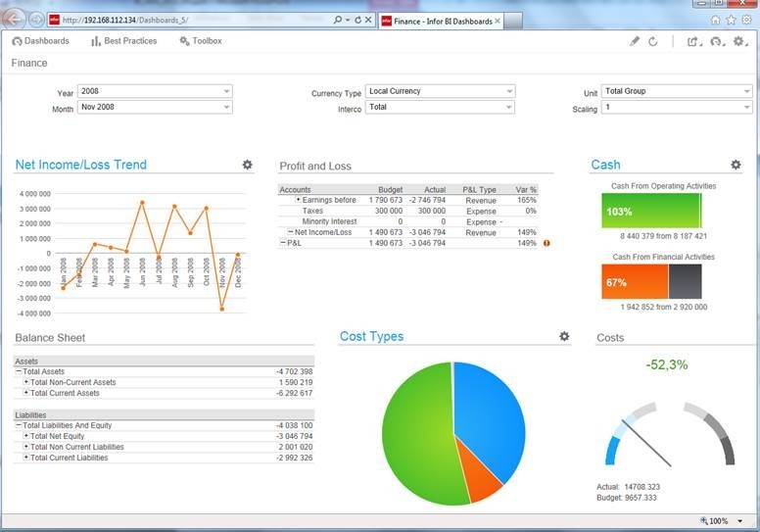Click the pencil edit icon in toolbar
The width and height of the screenshot is (760, 532).
[635, 41]
